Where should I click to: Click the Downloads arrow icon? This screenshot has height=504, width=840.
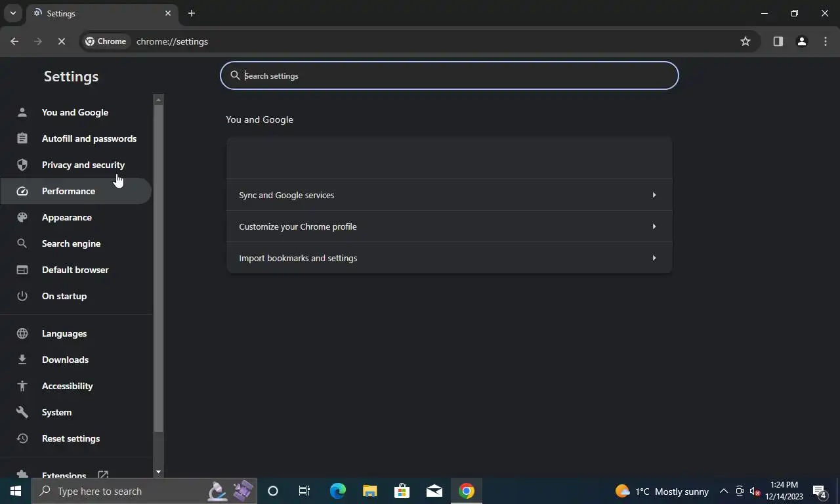click(x=22, y=360)
